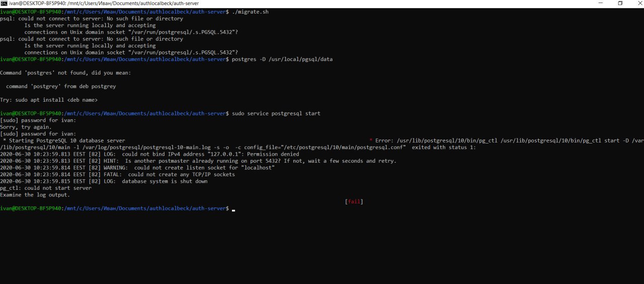Click the 'pg_ctl: could not start server' line

(46, 188)
